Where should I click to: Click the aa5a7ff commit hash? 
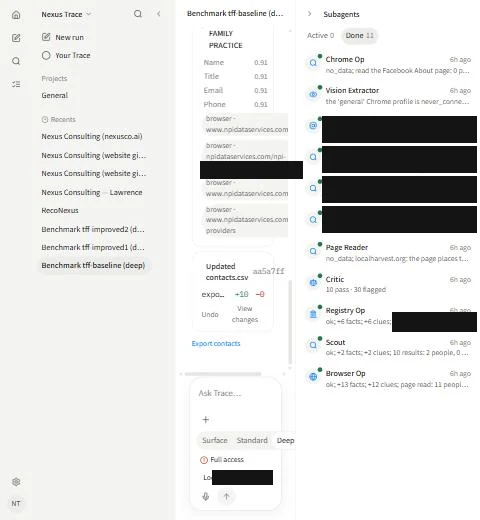268,271
